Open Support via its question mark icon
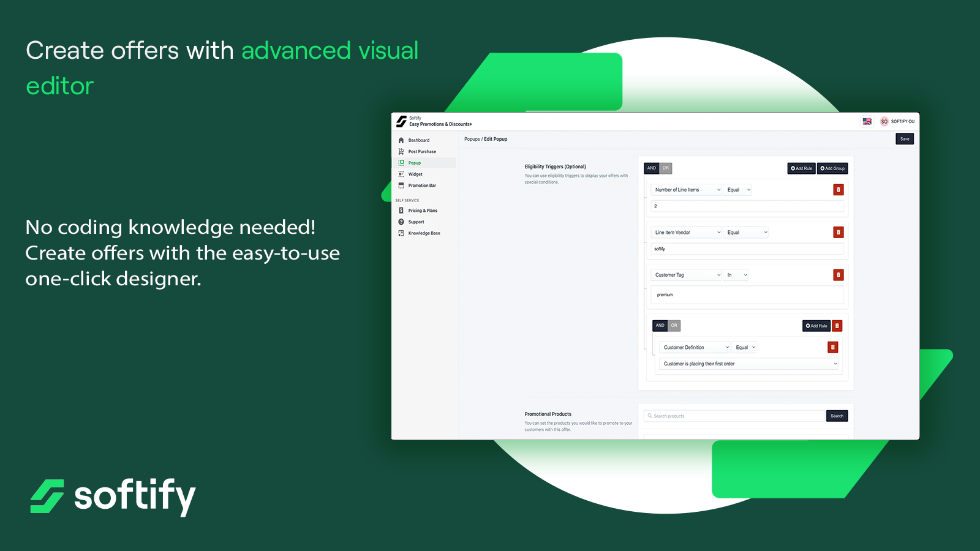Image resolution: width=980 pixels, height=551 pixels. pos(401,222)
